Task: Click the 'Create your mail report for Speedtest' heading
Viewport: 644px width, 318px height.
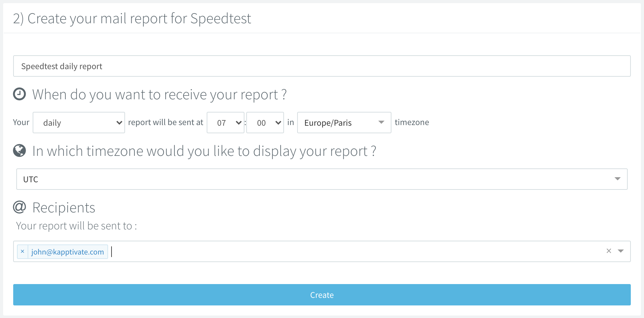Action: (x=132, y=19)
